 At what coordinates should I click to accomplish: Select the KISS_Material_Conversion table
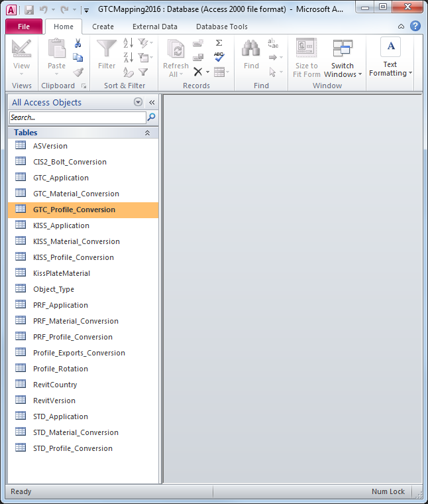pyautogui.click(x=83, y=241)
